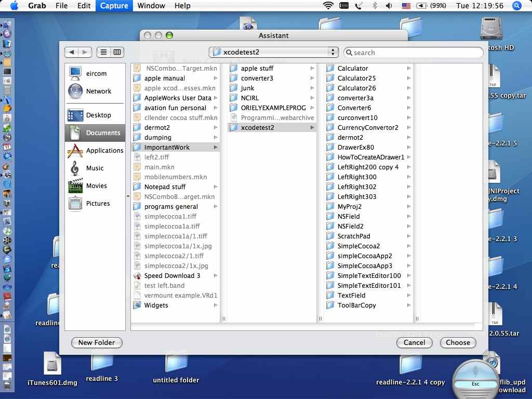Select xcodetest2 folder in second column
The image size is (532, 399).
pyautogui.click(x=272, y=127)
